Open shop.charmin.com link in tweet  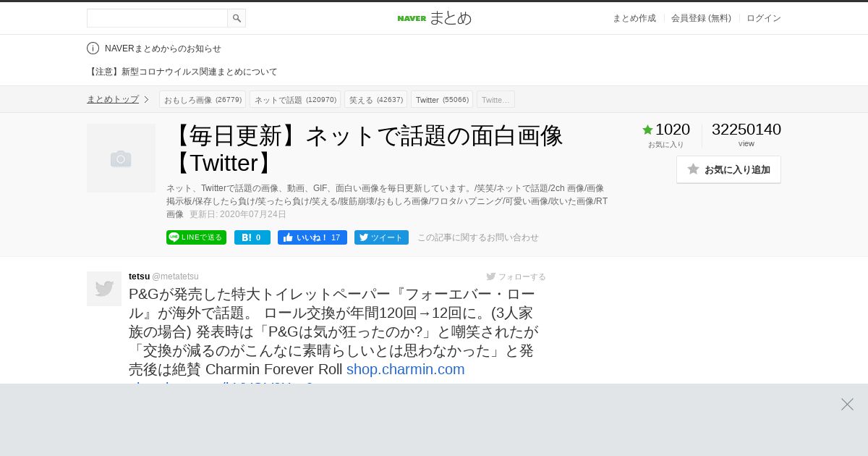tap(405, 369)
